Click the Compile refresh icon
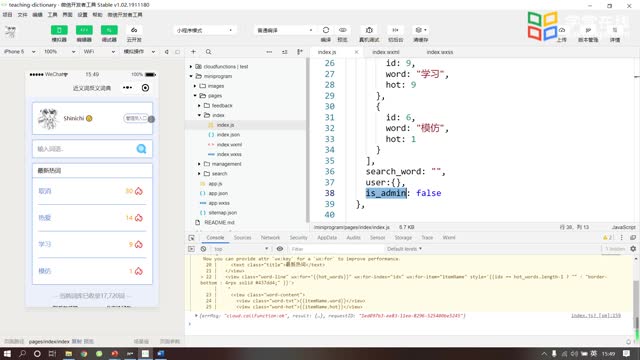 326,30
